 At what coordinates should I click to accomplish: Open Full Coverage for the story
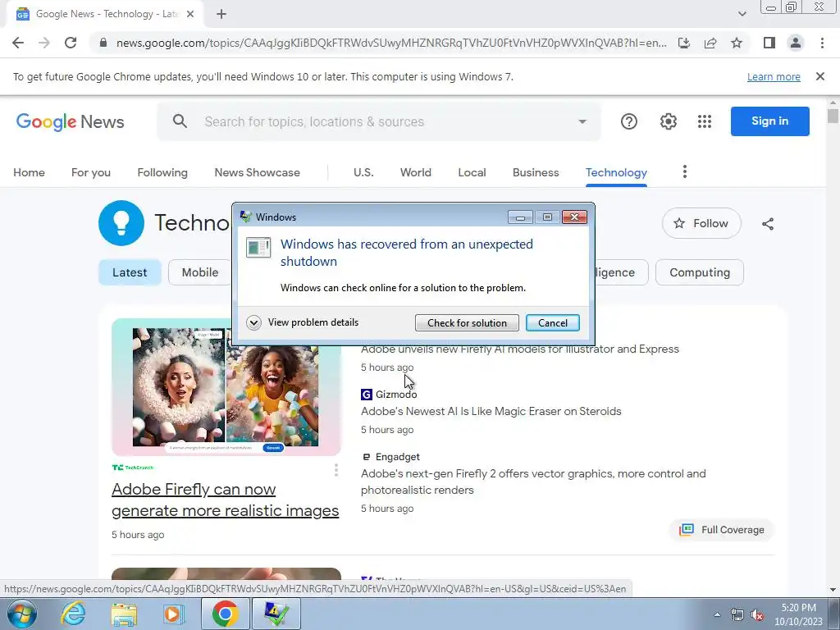[x=722, y=530]
